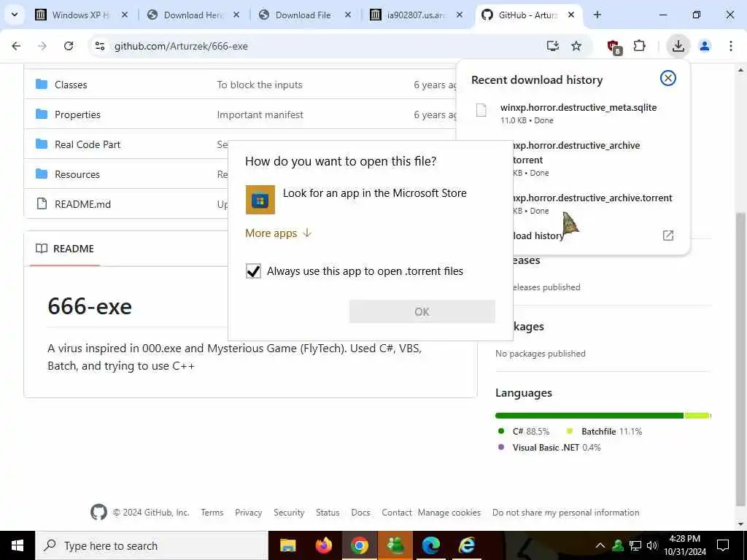Switch to the Windows XP browser tab

tap(81, 15)
